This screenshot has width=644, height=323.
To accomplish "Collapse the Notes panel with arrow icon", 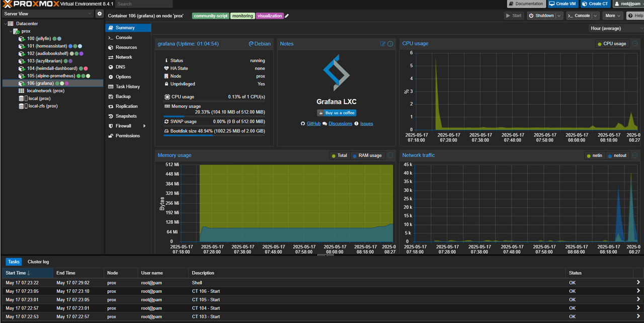I will coord(390,44).
